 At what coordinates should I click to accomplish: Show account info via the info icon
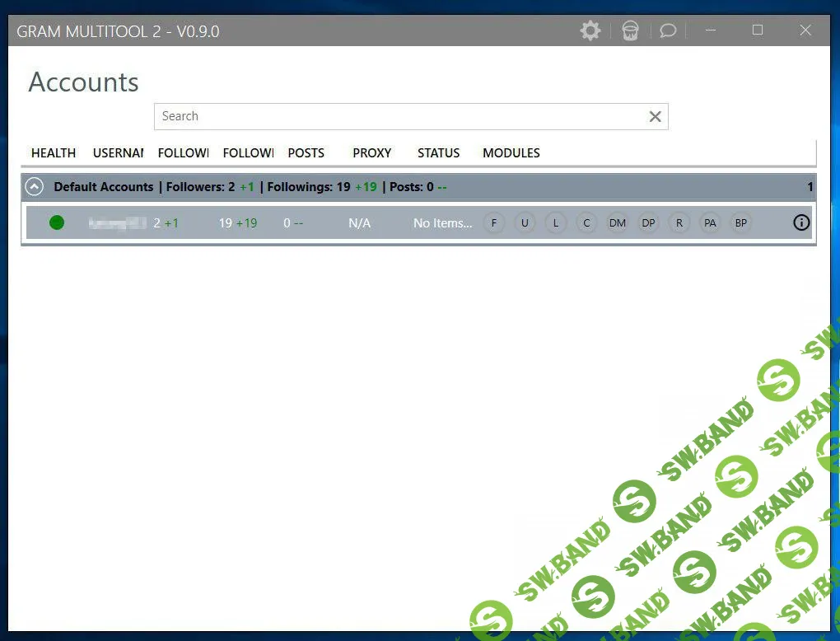(801, 222)
